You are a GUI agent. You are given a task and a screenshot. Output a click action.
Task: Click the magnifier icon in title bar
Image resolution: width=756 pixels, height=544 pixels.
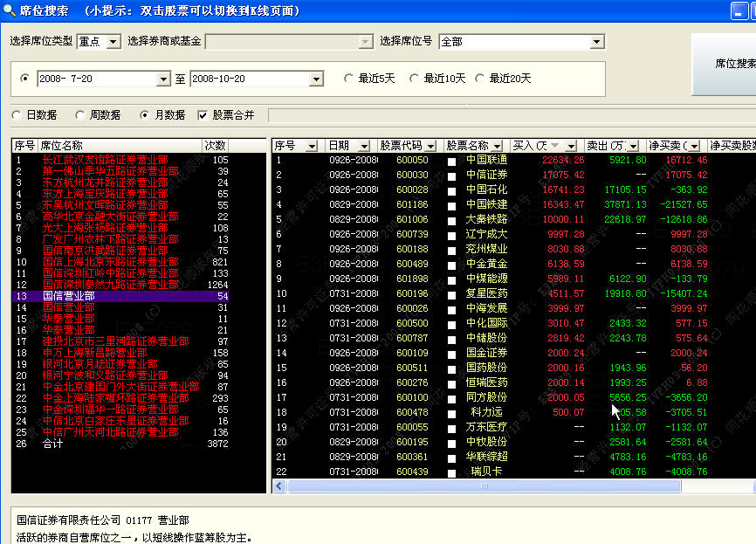pos(9,10)
